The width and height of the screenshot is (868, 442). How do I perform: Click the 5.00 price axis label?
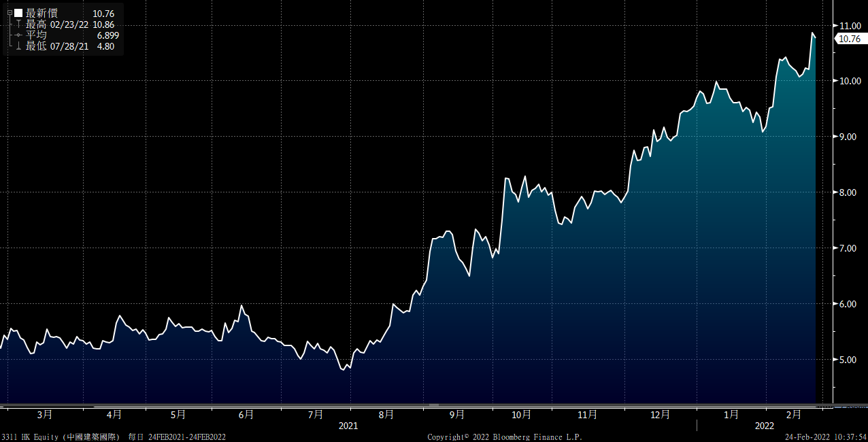point(848,360)
